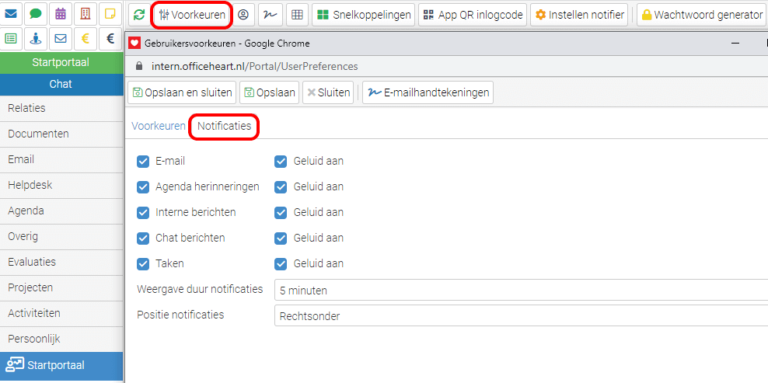
Task: Open E-mailhandtekeningen
Action: (428, 93)
